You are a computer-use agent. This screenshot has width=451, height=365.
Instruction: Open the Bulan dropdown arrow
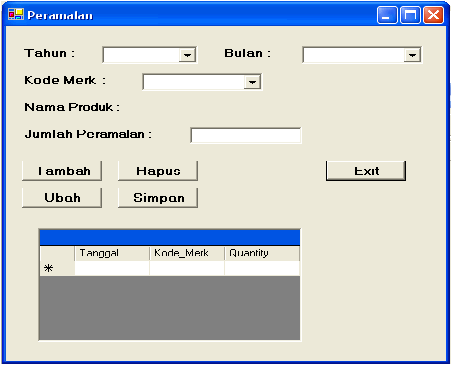(412, 55)
